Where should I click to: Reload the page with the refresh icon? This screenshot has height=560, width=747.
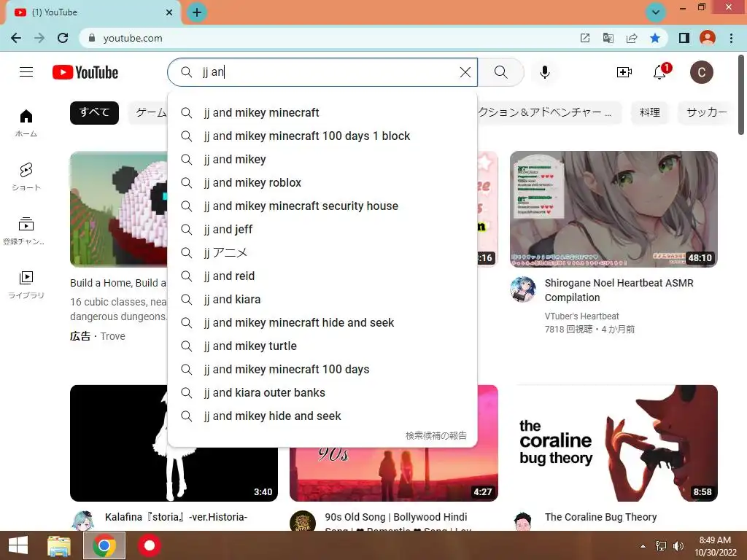(x=63, y=38)
